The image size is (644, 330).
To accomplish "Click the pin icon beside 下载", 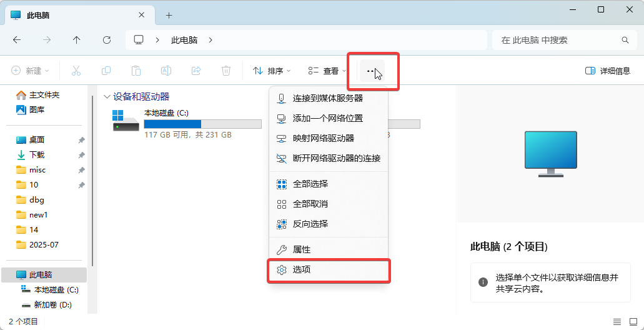I will [81, 155].
